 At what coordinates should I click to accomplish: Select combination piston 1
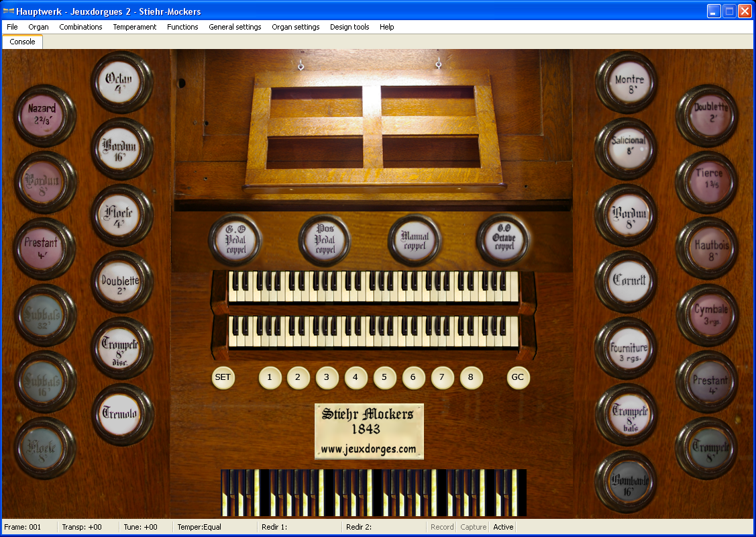tap(270, 377)
